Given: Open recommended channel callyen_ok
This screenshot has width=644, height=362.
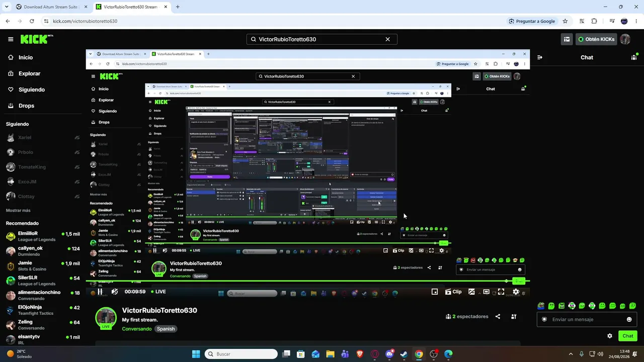Looking at the screenshot, I should click(43, 251).
